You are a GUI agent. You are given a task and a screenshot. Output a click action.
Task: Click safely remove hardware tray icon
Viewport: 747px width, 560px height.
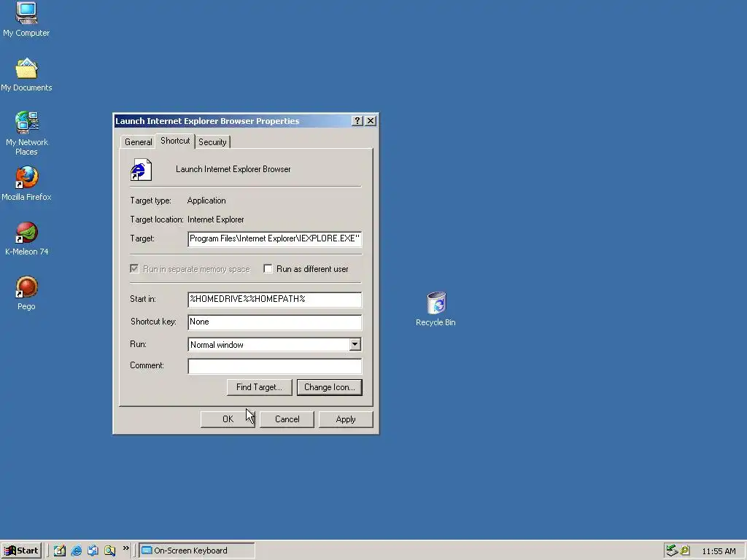click(672, 551)
